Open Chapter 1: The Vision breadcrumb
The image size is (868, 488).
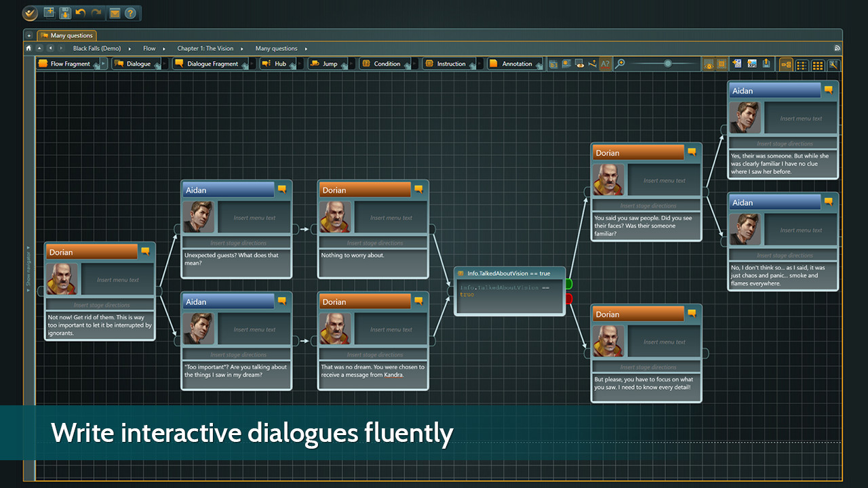[x=205, y=49]
